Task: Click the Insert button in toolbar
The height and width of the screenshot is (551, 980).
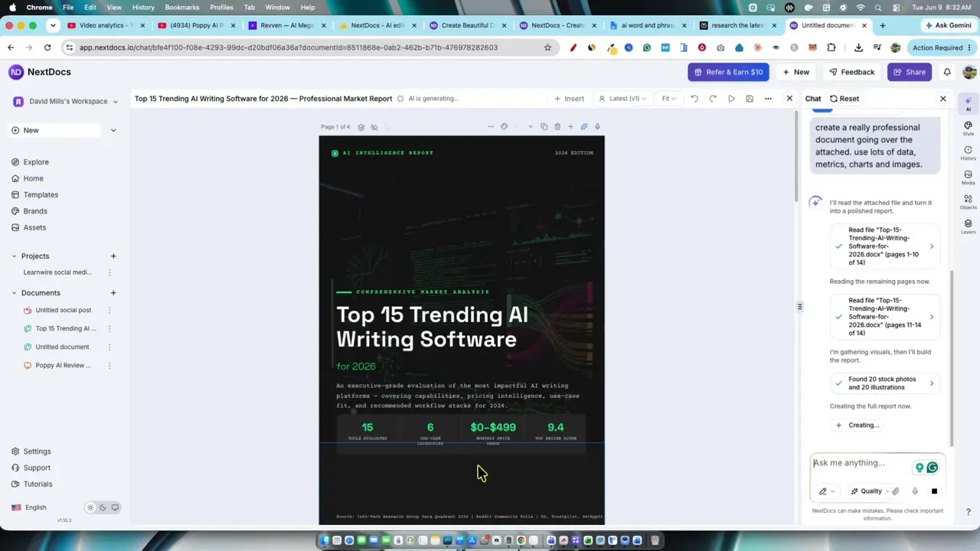Action: pyautogui.click(x=569, y=99)
